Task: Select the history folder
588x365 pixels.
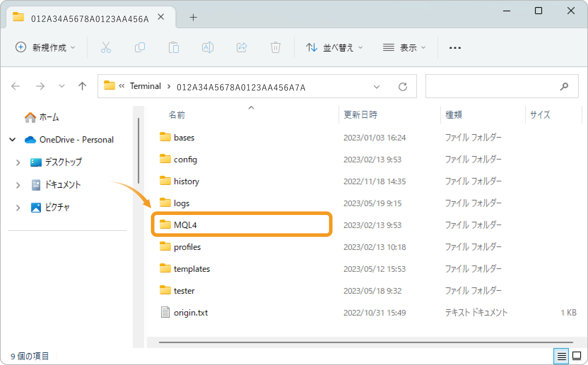Action: click(186, 181)
